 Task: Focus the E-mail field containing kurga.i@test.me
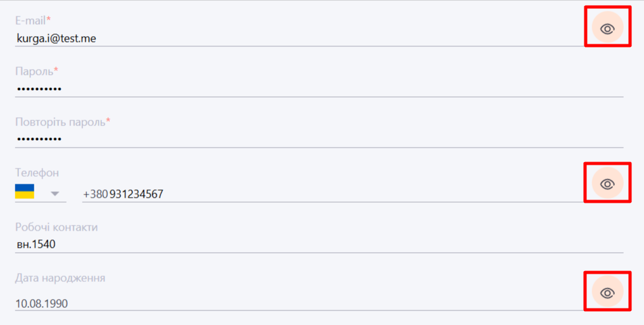[x=299, y=39]
